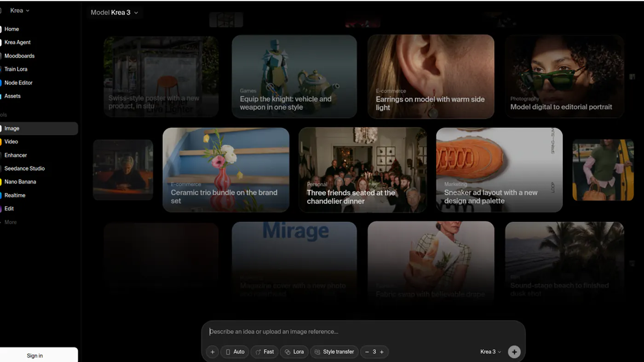
Task: Toggle the Fast generation mode
Action: [x=264, y=352]
